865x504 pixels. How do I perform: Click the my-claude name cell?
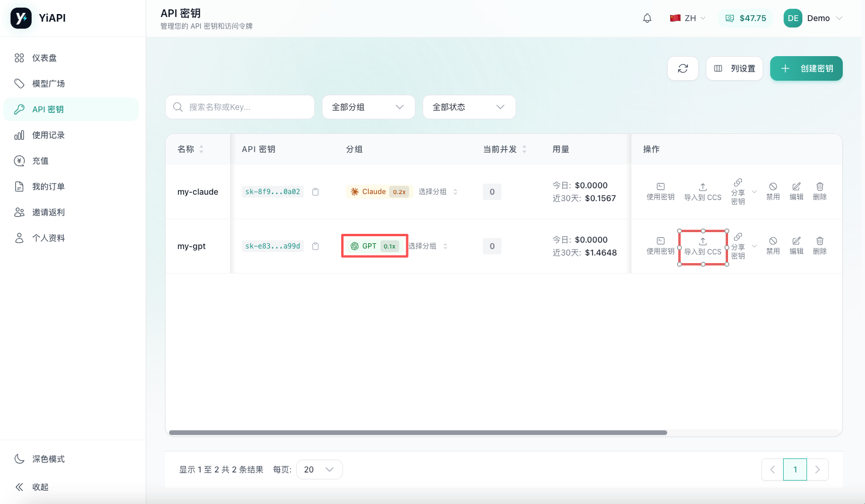click(198, 192)
